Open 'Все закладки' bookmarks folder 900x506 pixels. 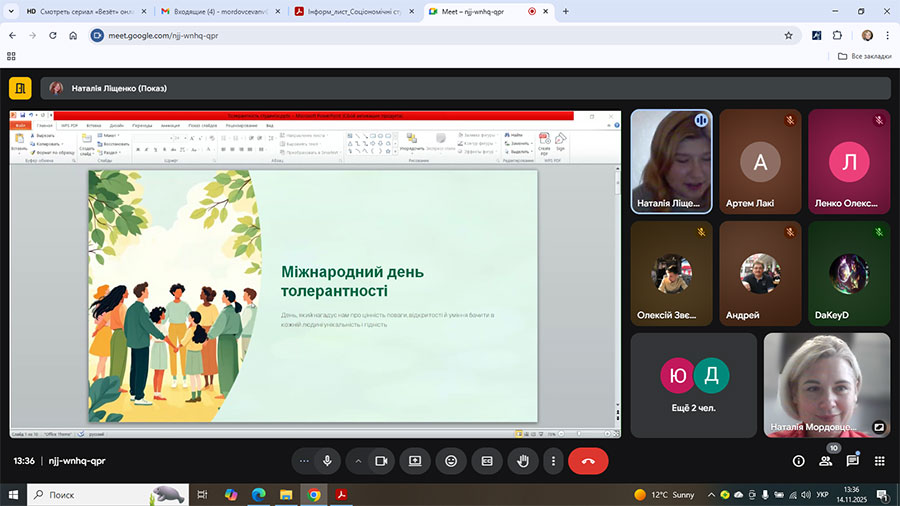(x=863, y=56)
